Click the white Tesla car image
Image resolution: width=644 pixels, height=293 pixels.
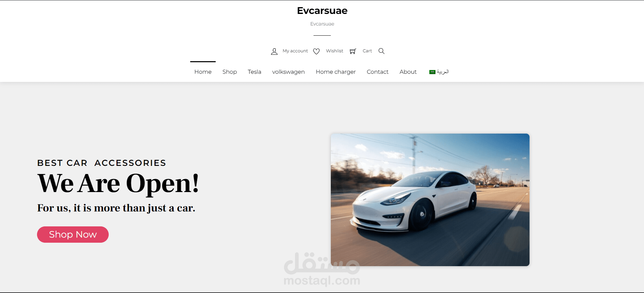coord(430,200)
